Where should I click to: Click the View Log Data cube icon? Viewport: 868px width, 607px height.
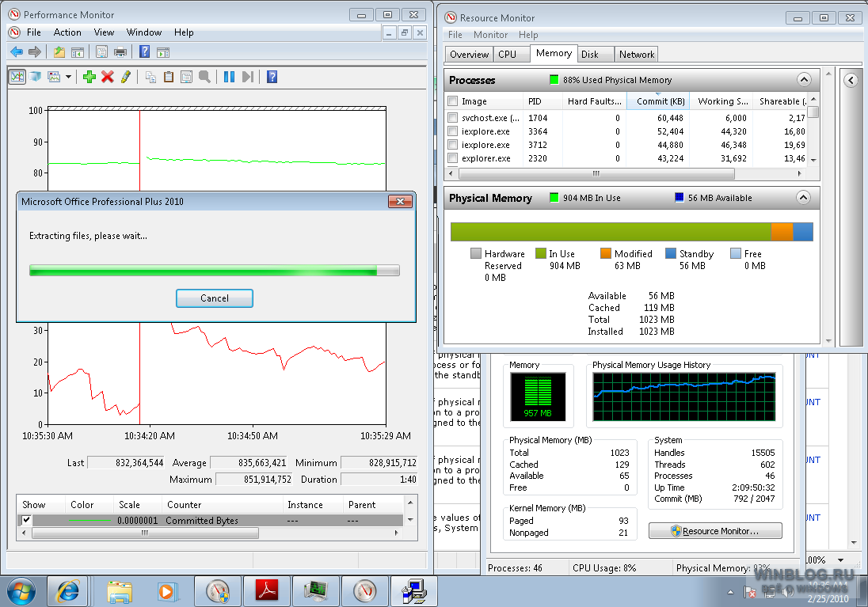36,76
